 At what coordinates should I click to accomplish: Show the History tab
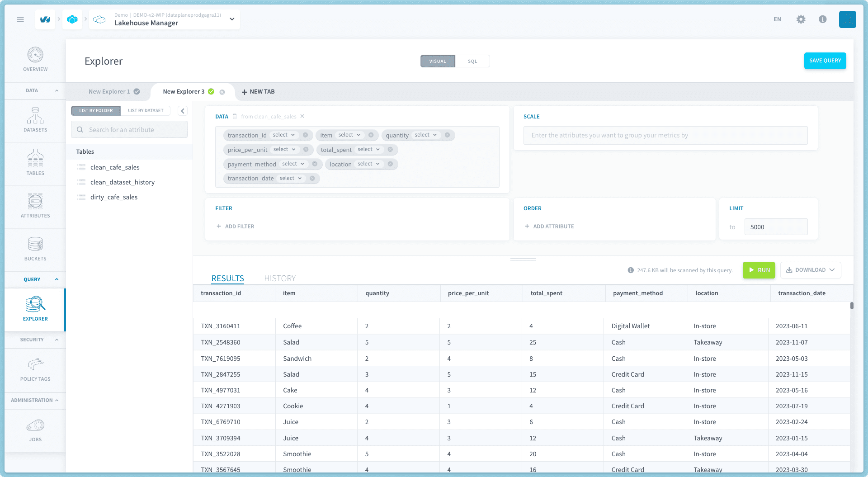(280, 279)
